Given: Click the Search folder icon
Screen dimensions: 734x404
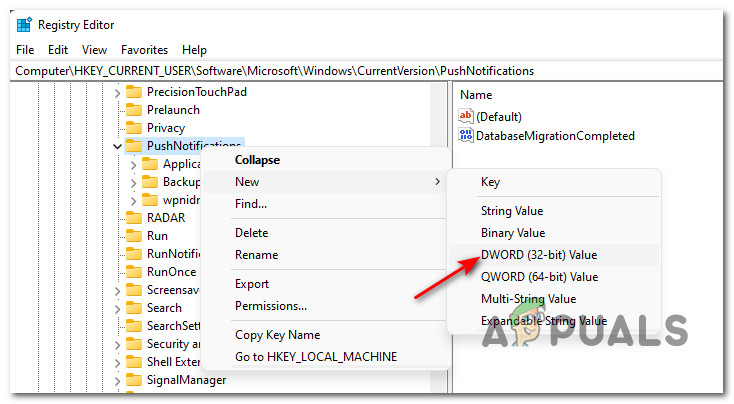Looking at the screenshot, I should coord(134,308).
